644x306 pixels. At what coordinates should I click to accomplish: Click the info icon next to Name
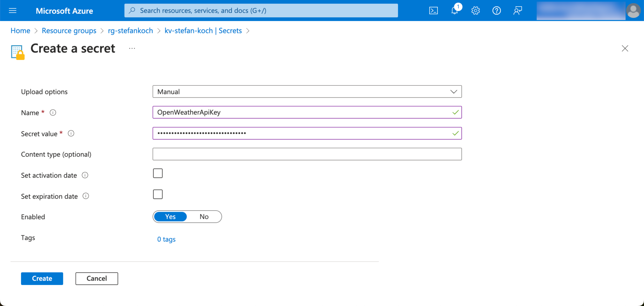tap(53, 112)
